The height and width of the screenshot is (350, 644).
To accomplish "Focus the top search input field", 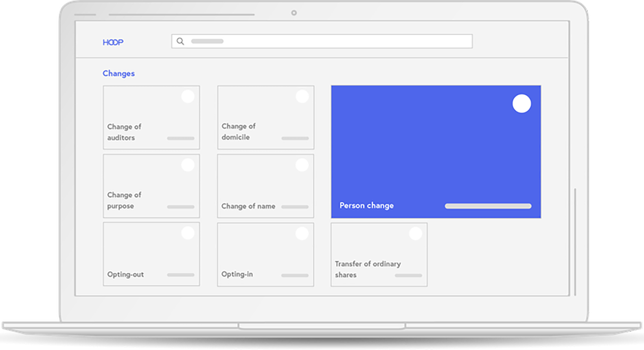I will (322, 41).
